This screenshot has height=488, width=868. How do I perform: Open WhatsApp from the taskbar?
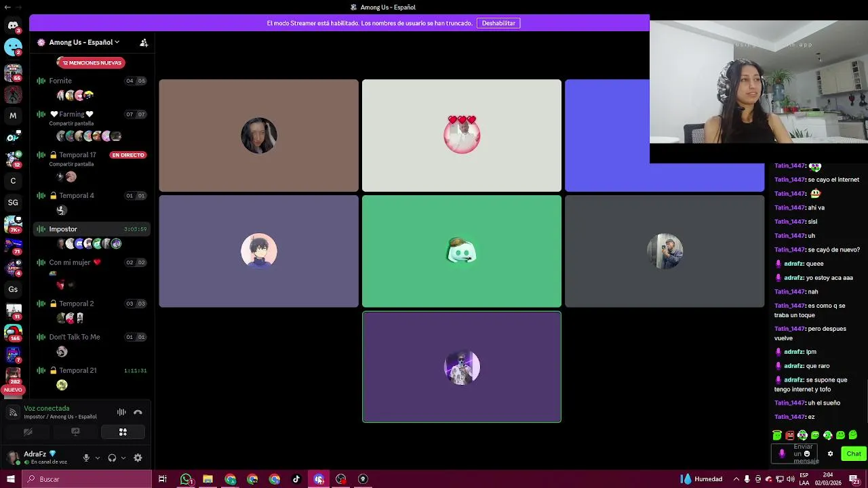pos(186,479)
